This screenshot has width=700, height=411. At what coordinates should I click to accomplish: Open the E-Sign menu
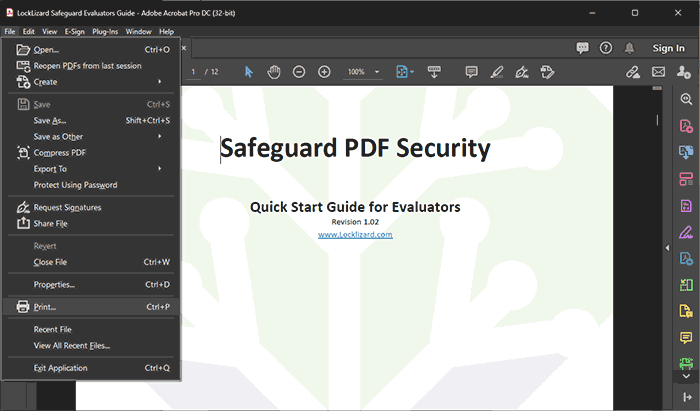(x=74, y=32)
